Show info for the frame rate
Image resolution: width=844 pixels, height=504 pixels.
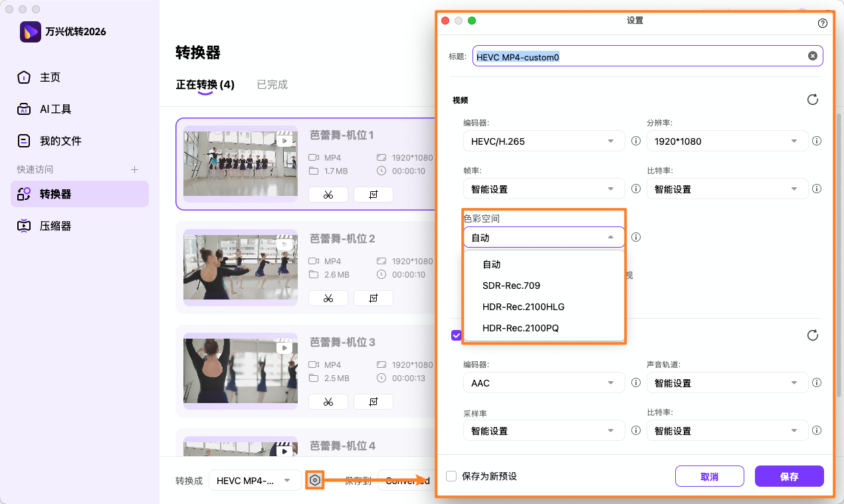(x=635, y=189)
